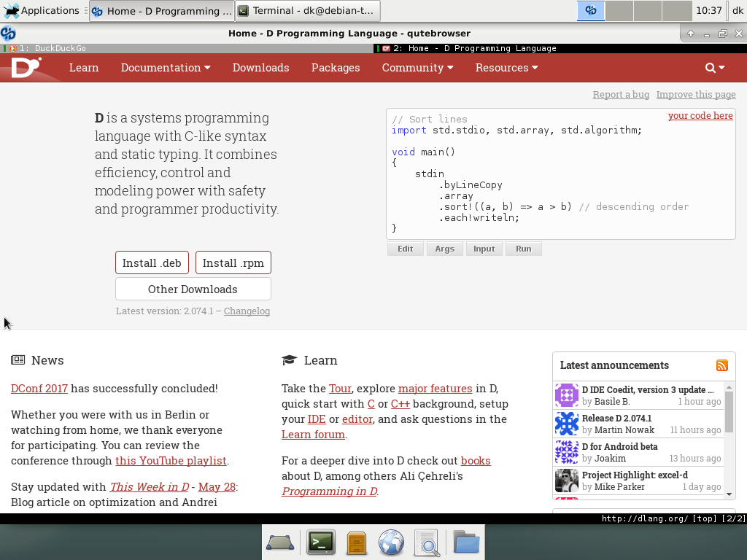The image size is (747, 560).
Task: Open D for Android beta announcement
Action: click(619, 446)
